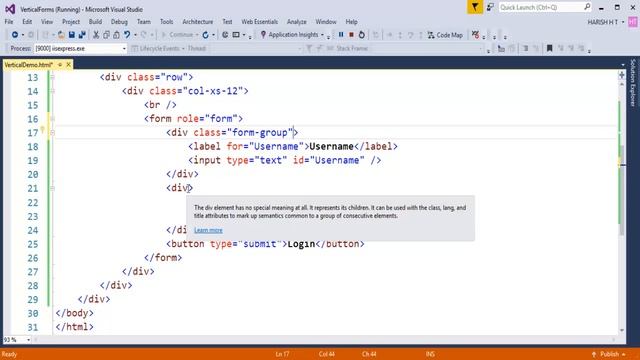Open the Publish dropdown arrow in status bar
This screenshot has height=360, width=640.
click(624, 354)
